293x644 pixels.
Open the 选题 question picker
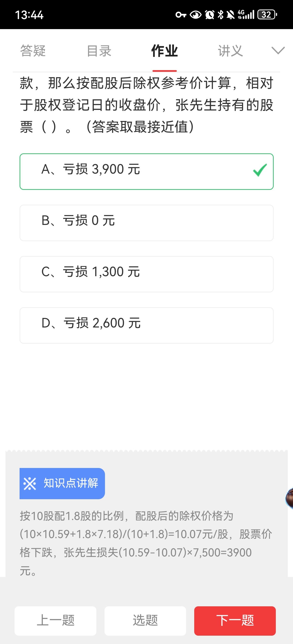[x=145, y=620]
